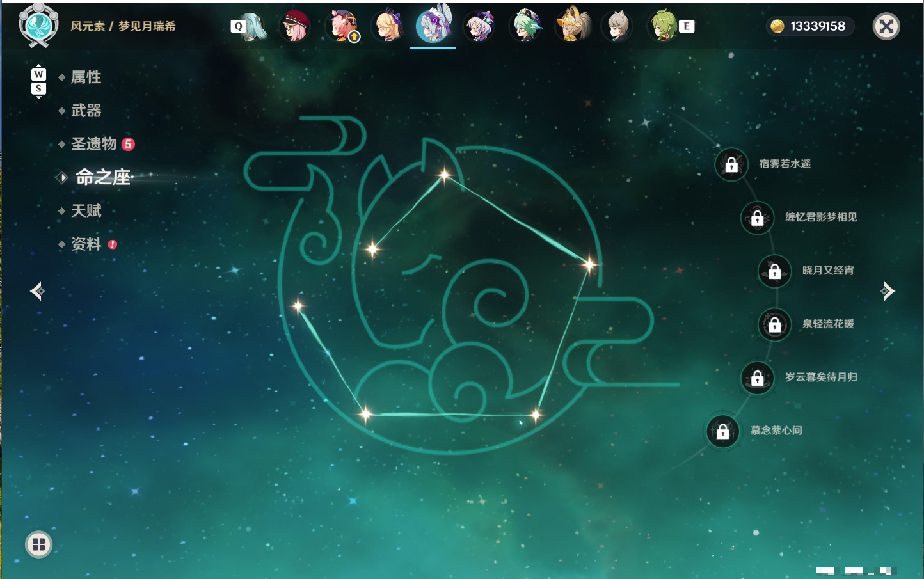Go to the previous character with the left arrow
The width and height of the screenshot is (924, 579).
[x=37, y=291]
